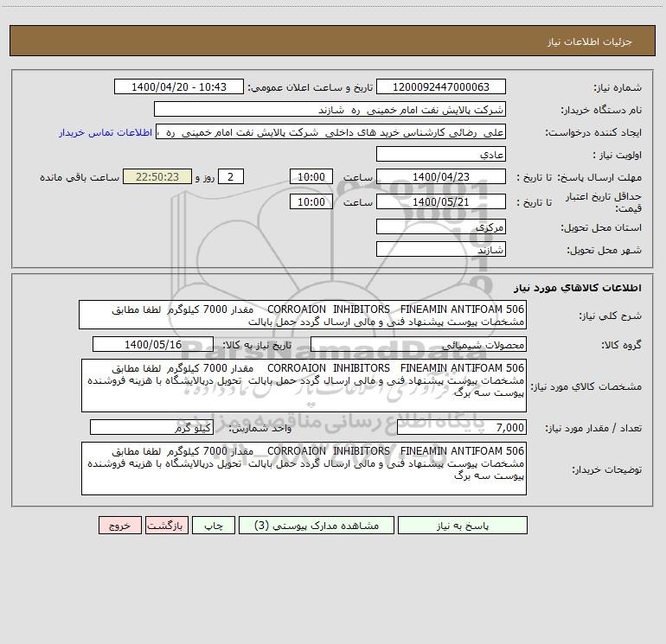666x644 pixels.
Task: Click the شهر محل تحویل label
Action: 604,250
